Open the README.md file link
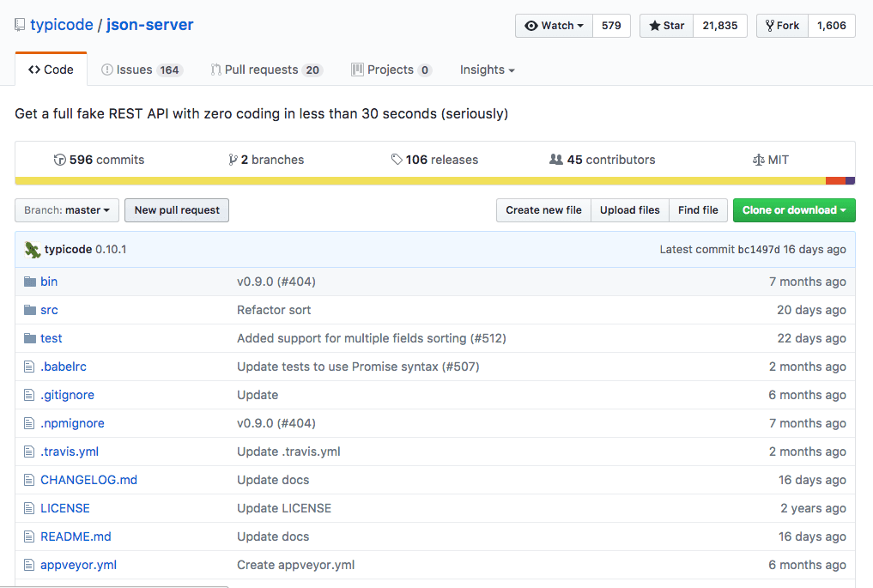The height and width of the screenshot is (588, 873). pos(76,536)
